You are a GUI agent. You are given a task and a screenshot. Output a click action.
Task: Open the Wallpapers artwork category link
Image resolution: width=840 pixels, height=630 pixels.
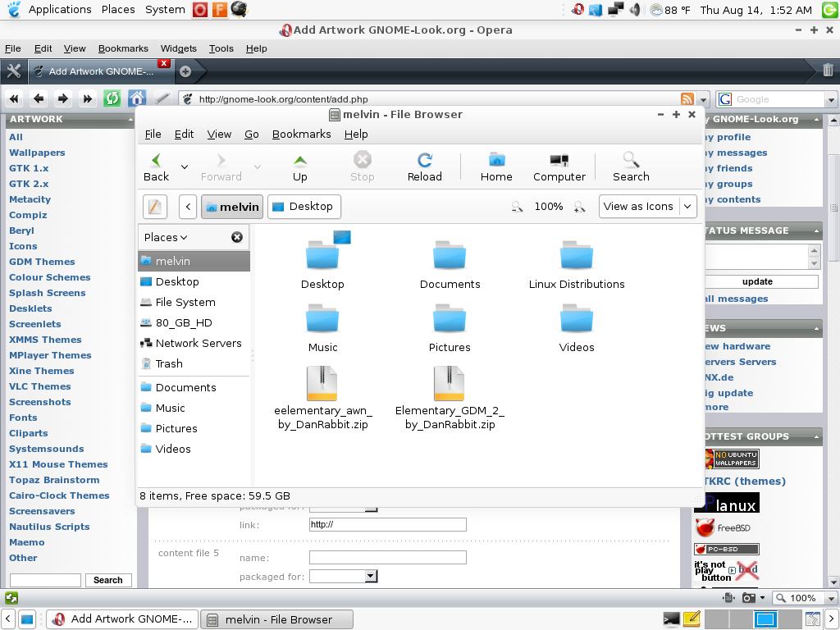(37, 153)
